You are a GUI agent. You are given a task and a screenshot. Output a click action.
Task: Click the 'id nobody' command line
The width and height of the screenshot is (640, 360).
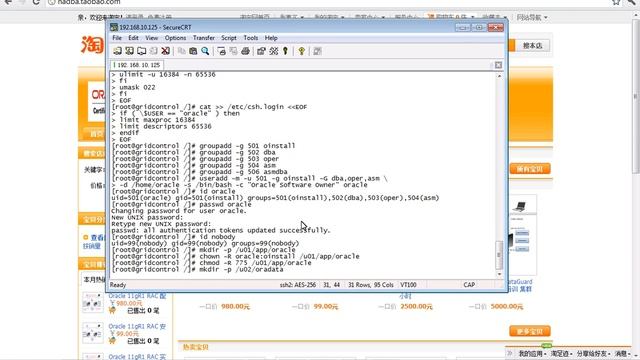[x=174, y=237]
